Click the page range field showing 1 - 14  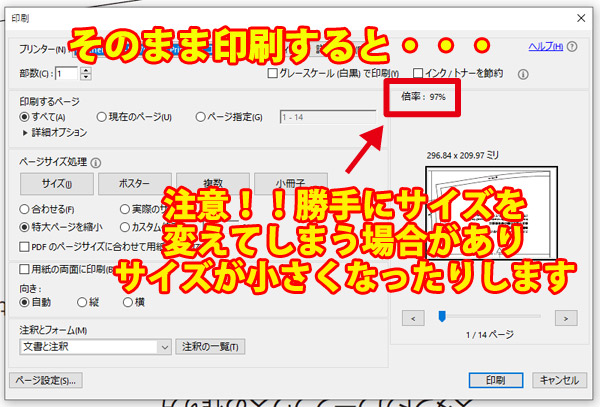(328, 117)
